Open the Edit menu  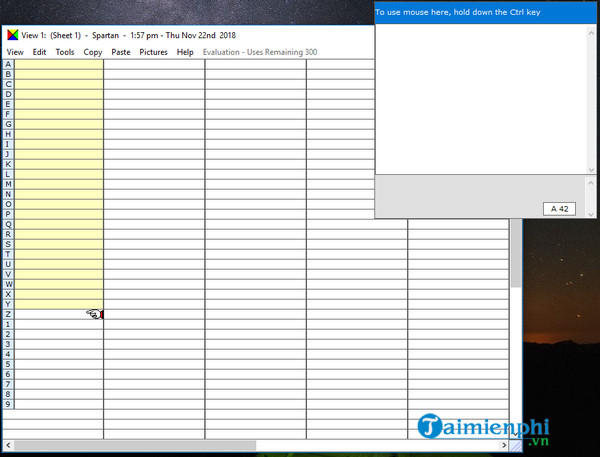tap(39, 52)
